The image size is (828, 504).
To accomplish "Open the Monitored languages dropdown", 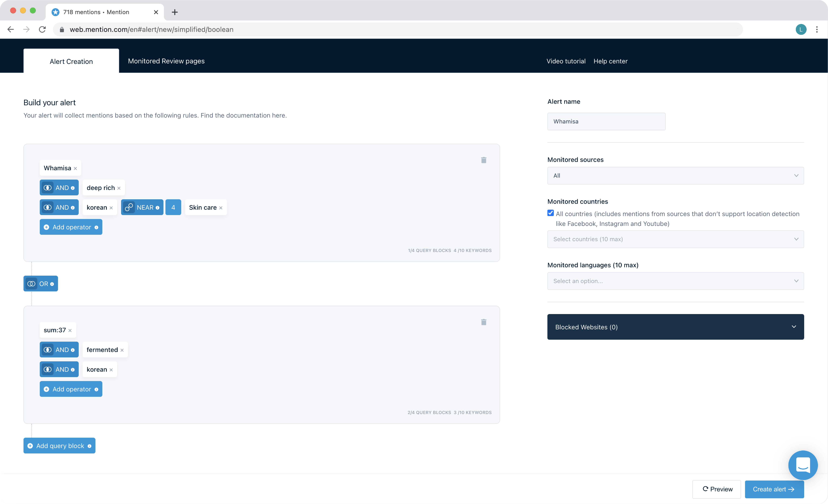I will tap(675, 281).
